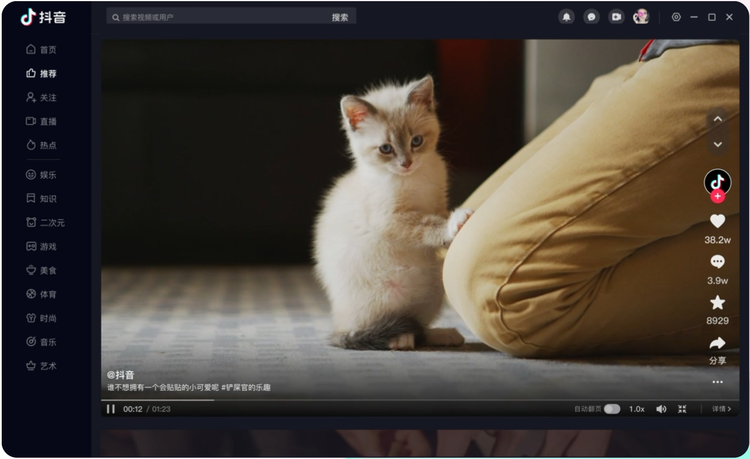Favorite the video with the star icon
Viewport: 750px width, 459px height.
pos(717,302)
